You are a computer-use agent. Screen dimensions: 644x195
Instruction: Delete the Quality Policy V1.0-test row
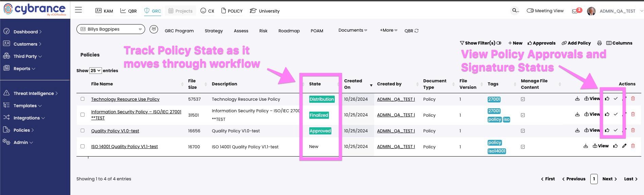click(x=633, y=130)
